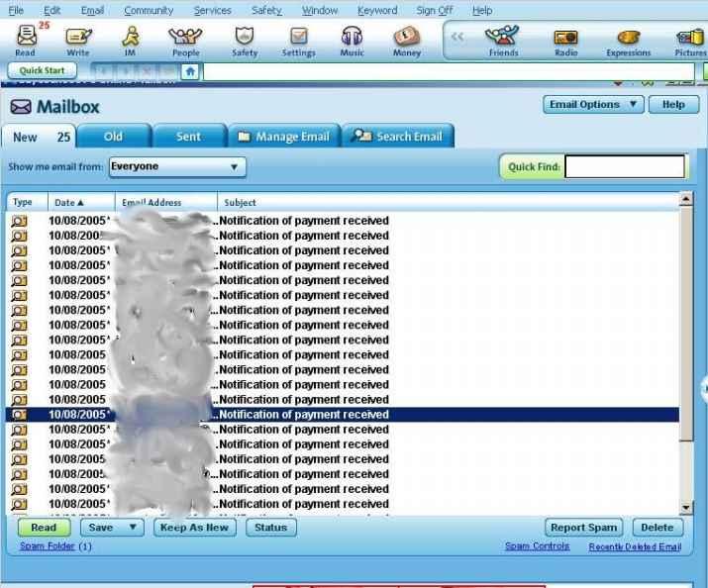
Task: Launch the IM instant messenger icon
Action: pyautogui.click(x=131, y=40)
